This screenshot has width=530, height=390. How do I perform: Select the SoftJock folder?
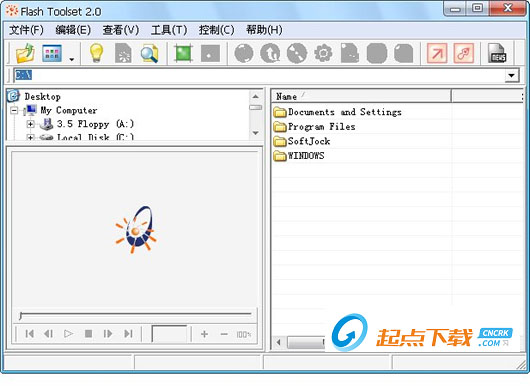click(x=309, y=141)
